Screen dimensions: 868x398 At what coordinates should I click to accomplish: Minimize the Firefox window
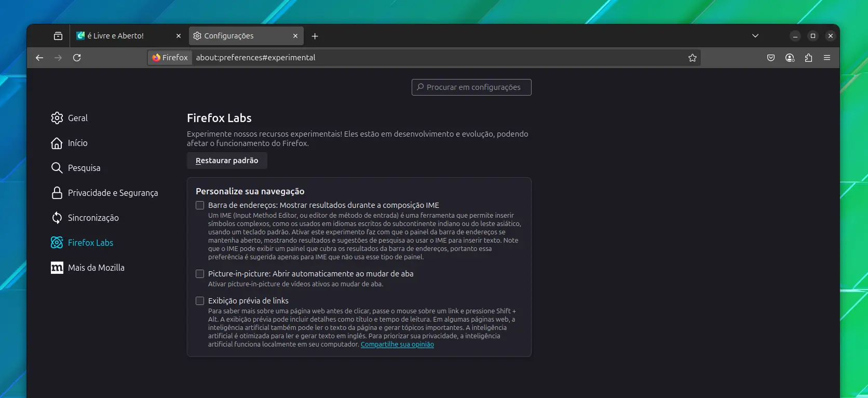point(795,36)
